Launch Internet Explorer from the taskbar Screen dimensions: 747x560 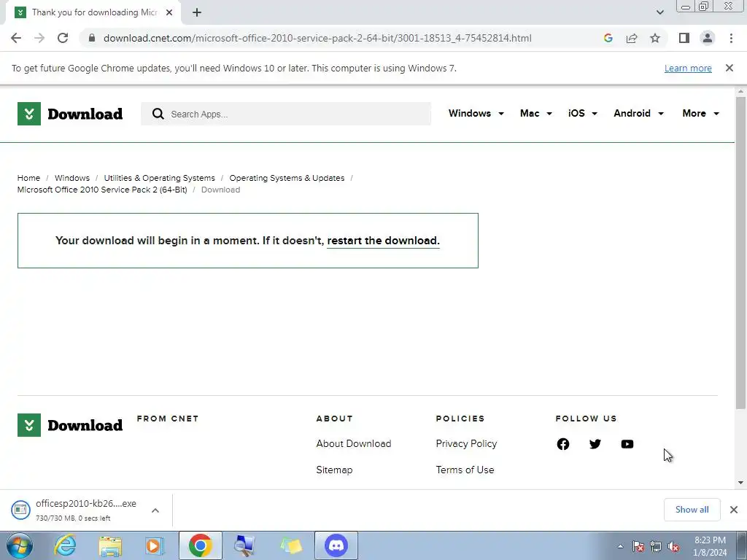coord(65,545)
